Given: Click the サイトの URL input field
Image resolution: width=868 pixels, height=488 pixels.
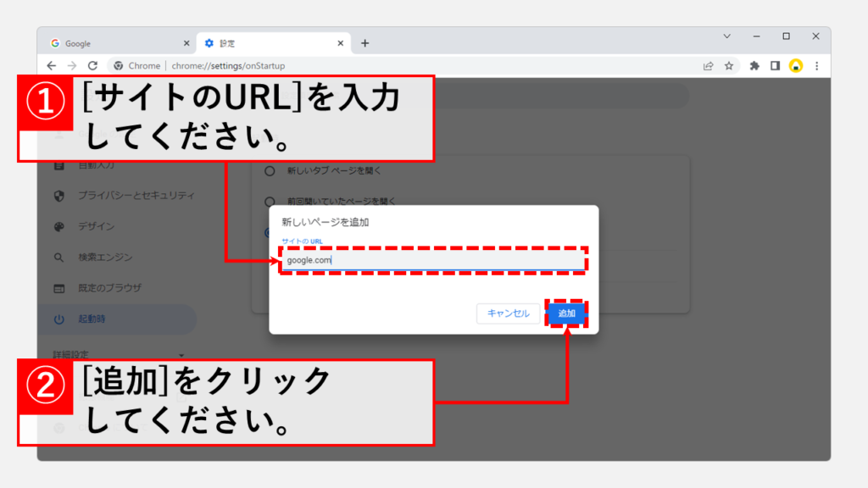Looking at the screenshot, I should pos(433,261).
